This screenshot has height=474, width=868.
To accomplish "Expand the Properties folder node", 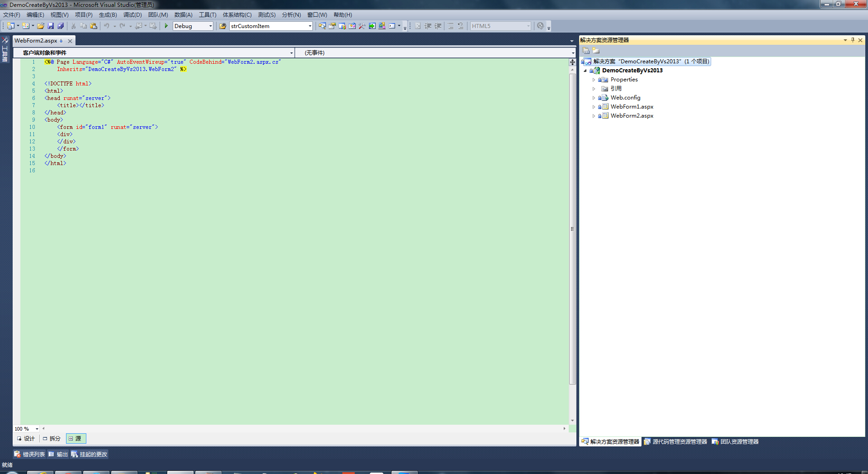I will click(x=594, y=80).
